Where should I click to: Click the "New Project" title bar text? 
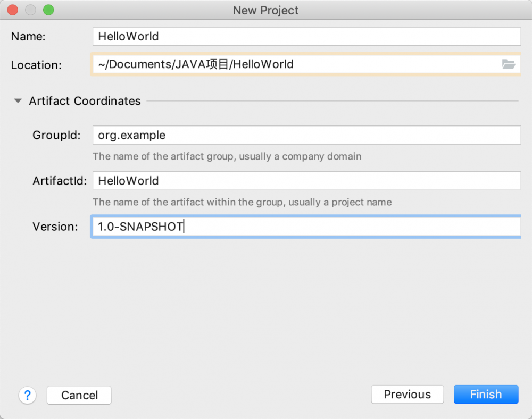[265, 10]
